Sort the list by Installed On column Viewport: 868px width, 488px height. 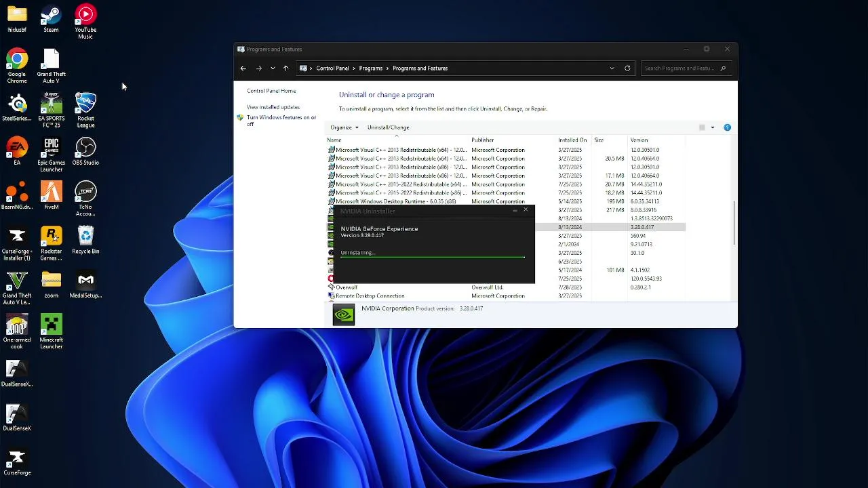[574, 140]
